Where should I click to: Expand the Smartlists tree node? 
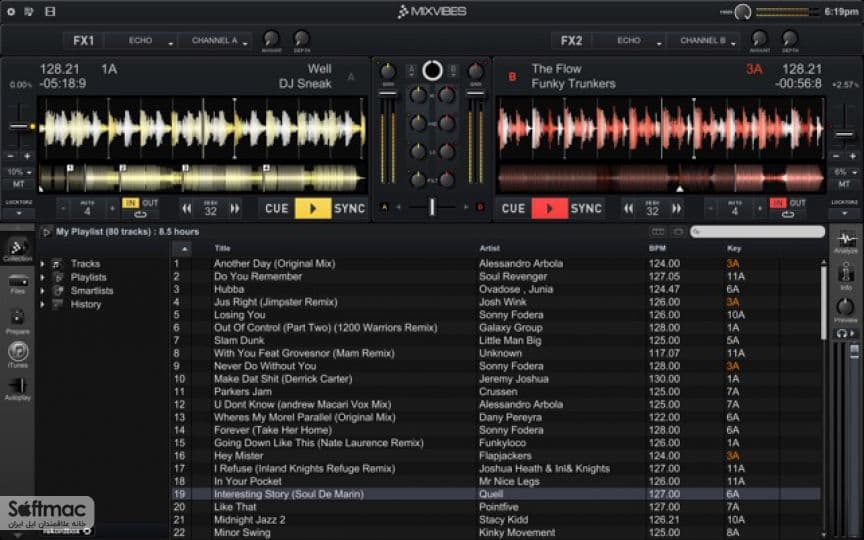click(x=42, y=290)
